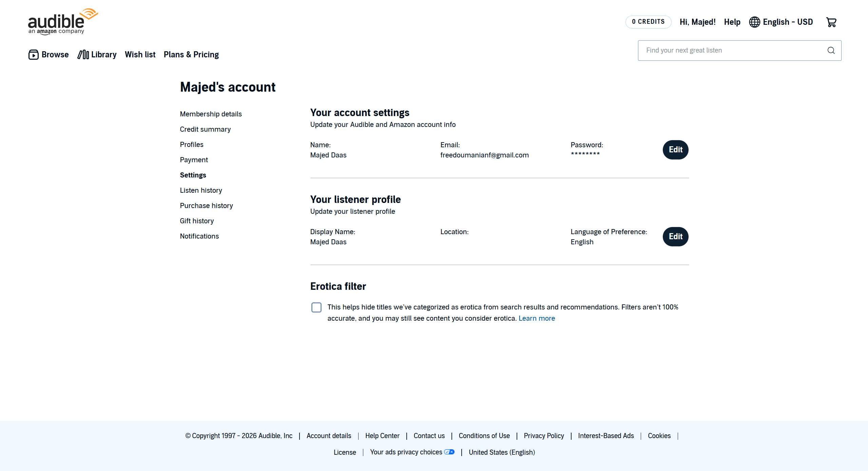868x471 pixels.
Task: Click the Library books icon
Action: click(x=83, y=55)
